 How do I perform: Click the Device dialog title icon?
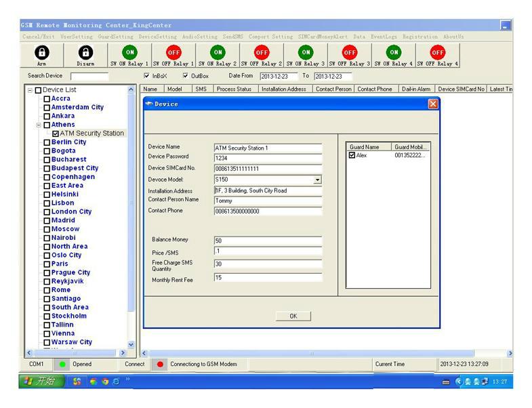coord(148,104)
